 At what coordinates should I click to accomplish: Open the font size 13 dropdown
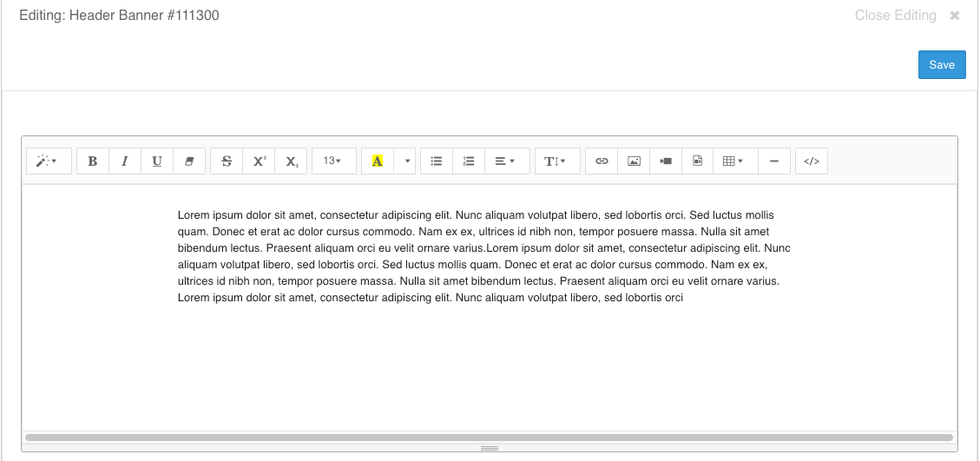[333, 161]
